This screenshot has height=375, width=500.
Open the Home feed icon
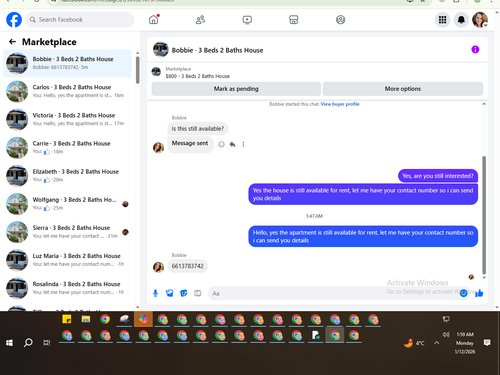coord(154,20)
